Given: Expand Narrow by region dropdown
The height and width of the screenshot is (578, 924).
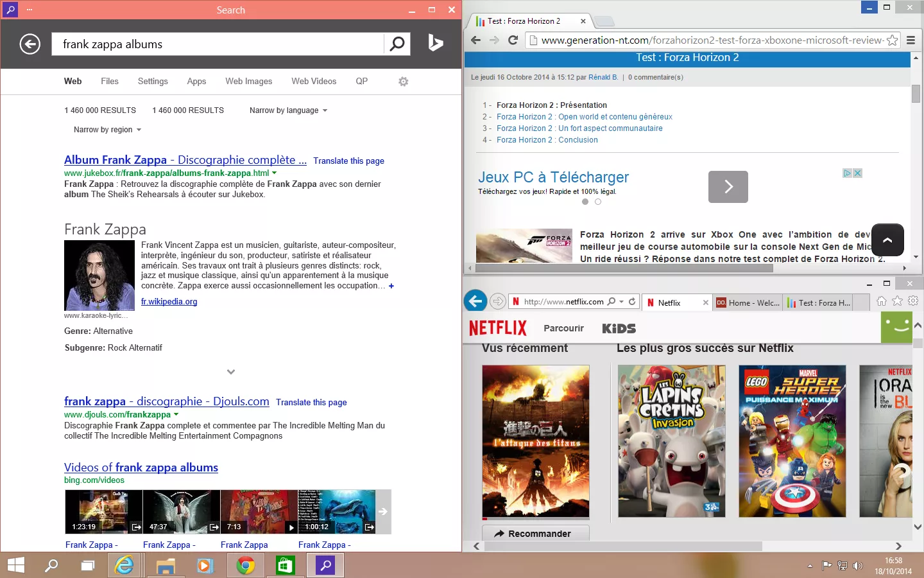Looking at the screenshot, I should (x=107, y=130).
